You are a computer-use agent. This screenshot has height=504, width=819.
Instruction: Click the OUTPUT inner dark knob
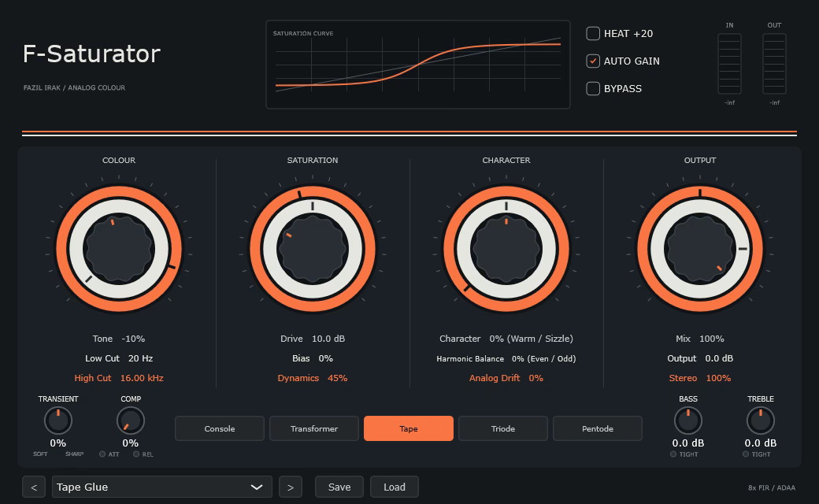click(x=700, y=249)
